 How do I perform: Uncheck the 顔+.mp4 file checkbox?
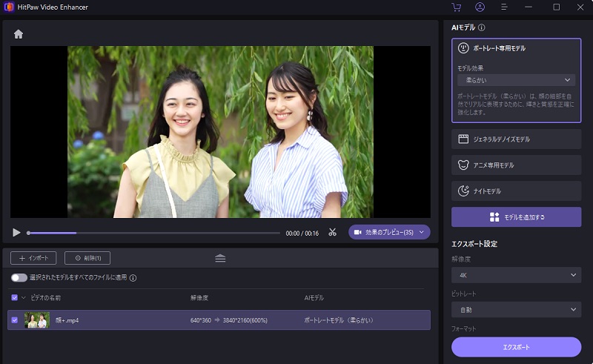point(15,320)
